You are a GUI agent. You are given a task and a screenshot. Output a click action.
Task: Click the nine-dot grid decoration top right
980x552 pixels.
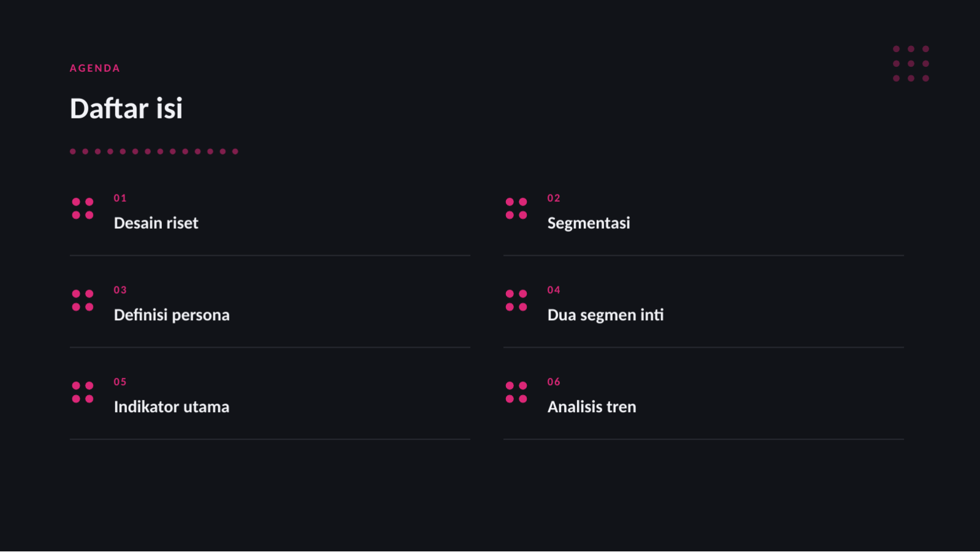click(911, 64)
